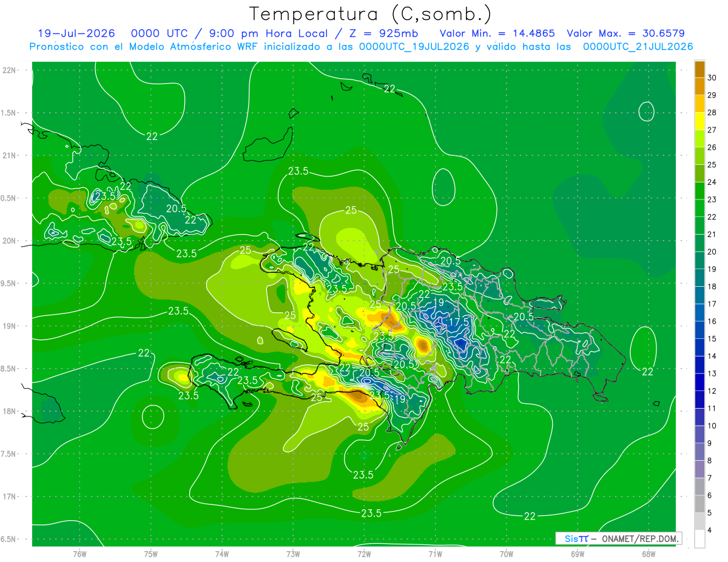The width and height of the screenshot is (728, 562).
Task: Click the yellow legend swatch between 27 and 28
Action: click(x=699, y=121)
